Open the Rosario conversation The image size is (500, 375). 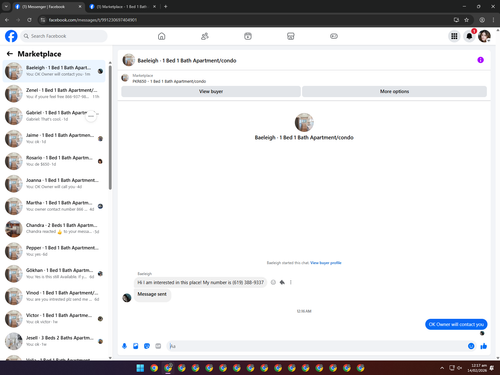coord(54,161)
